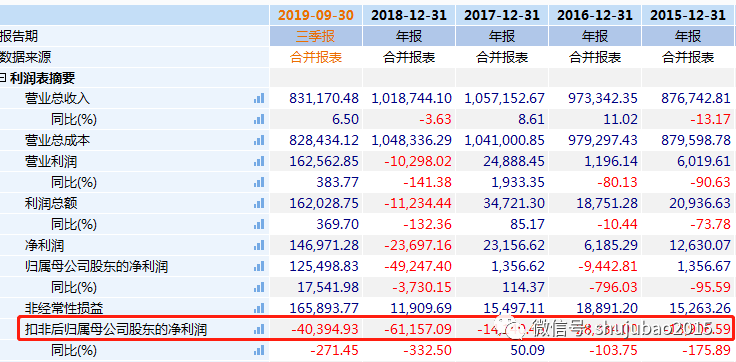Click value -10,298.02 in 营业利润

[418, 162]
